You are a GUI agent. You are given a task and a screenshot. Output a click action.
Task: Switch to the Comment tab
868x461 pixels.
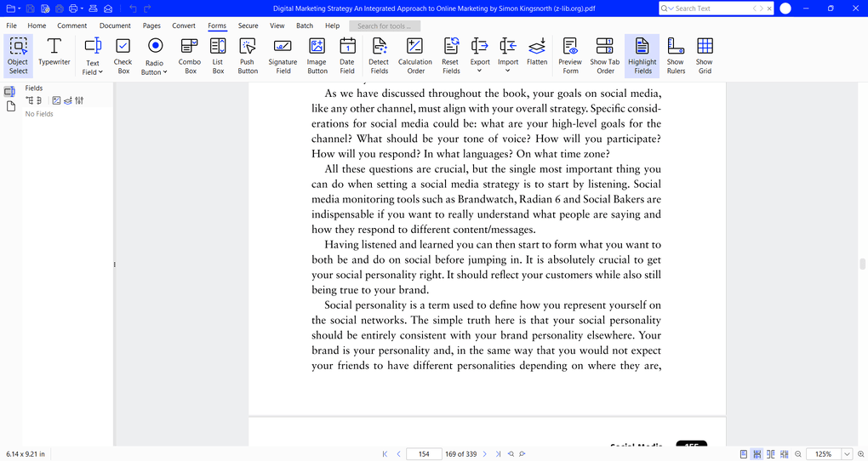click(x=72, y=26)
